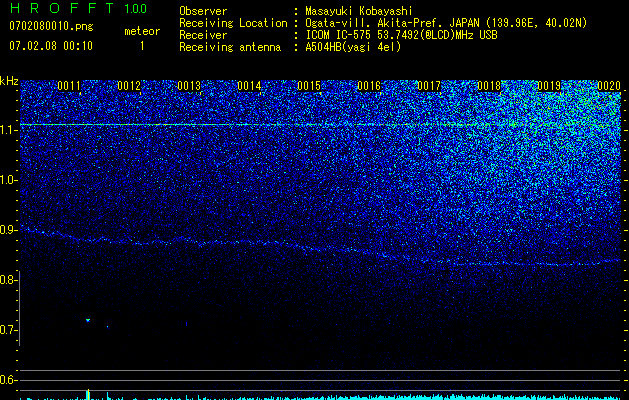Click the 1.1 kHz axis label
The image size is (629, 400).
tap(8, 130)
